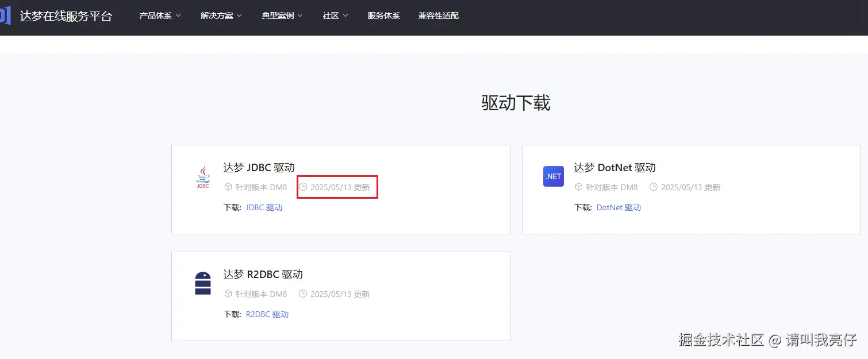Click the clock icon in R2DBC card

(303, 294)
